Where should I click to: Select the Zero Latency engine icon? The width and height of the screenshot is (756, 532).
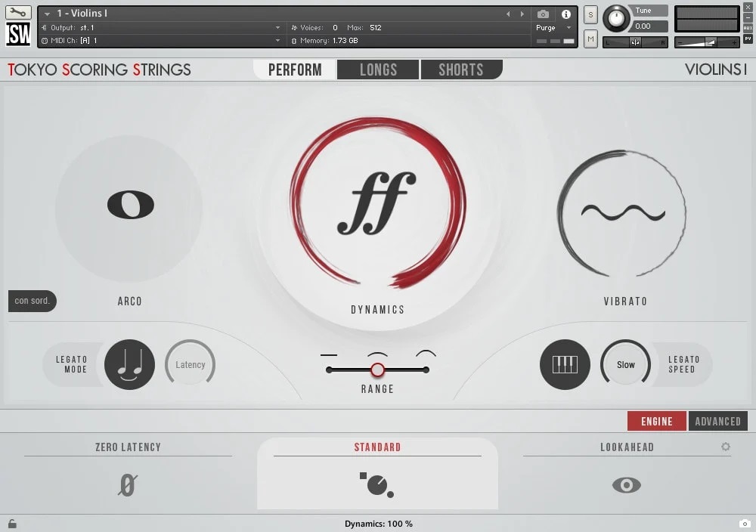pyautogui.click(x=128, y=484)
